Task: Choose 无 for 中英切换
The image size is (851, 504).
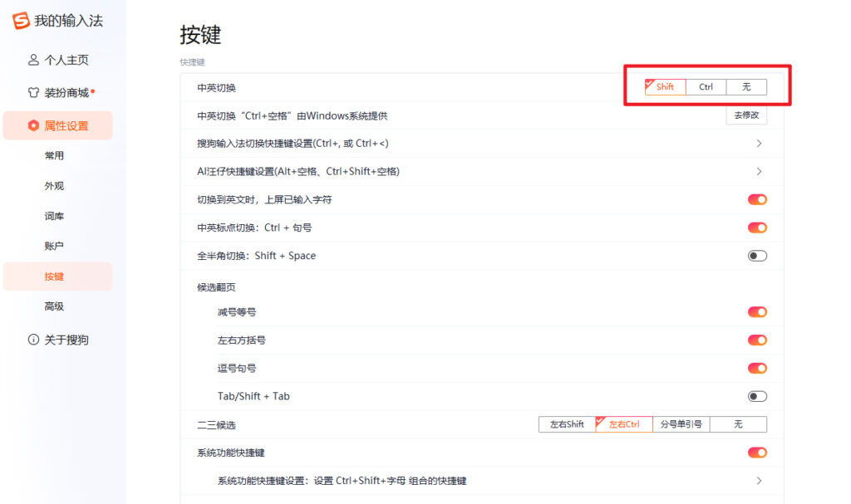Action: 747,87
